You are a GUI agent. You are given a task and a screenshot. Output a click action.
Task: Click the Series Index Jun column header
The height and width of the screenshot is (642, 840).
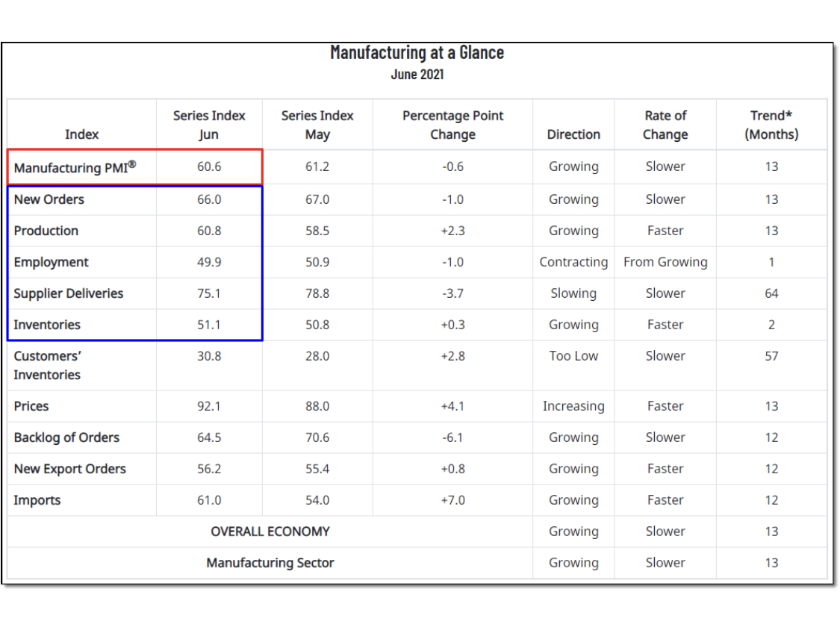pyautogui.click(x=209, y=125)
